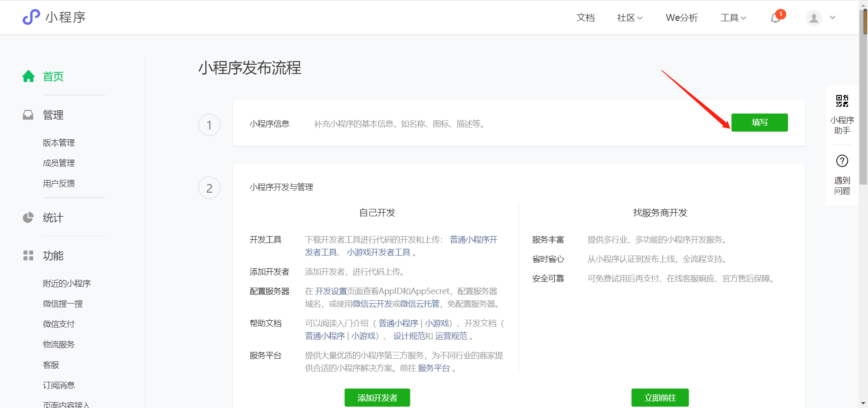Open We分析 in the top navigation
The height and width of the screenshot is (408, 868).
(681, 18)
